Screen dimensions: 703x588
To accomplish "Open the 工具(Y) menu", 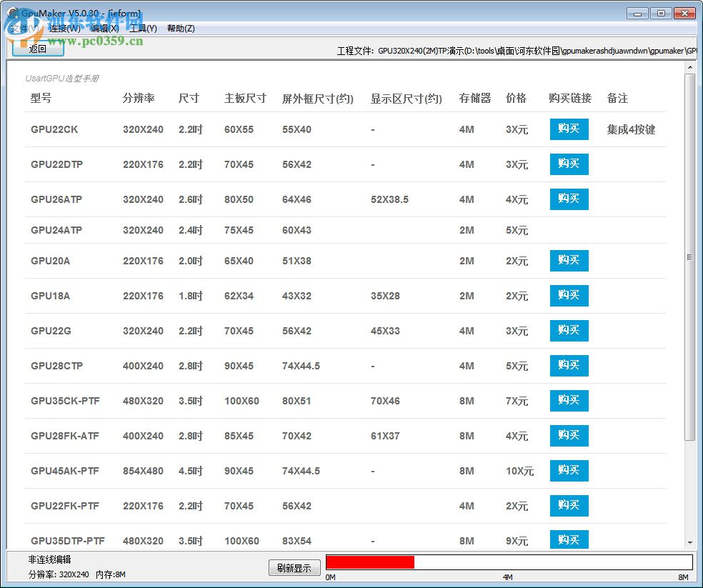I will point(143,28).
